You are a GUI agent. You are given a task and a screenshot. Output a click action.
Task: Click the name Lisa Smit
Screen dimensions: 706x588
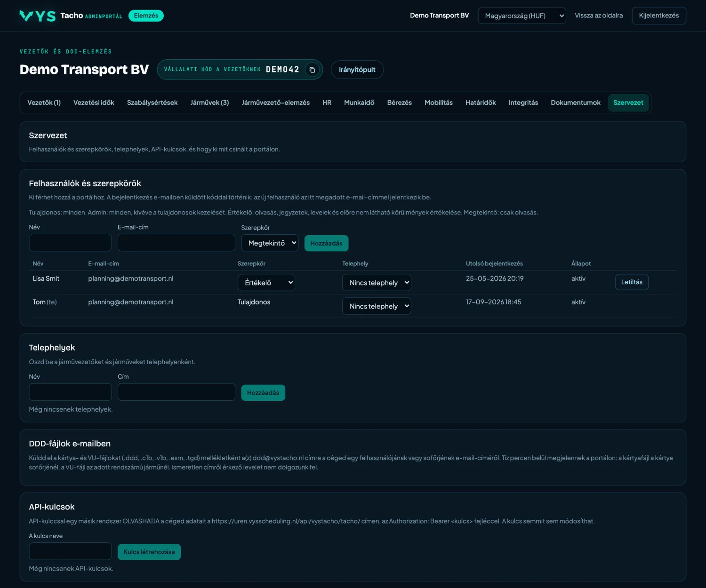pos(46,278)
